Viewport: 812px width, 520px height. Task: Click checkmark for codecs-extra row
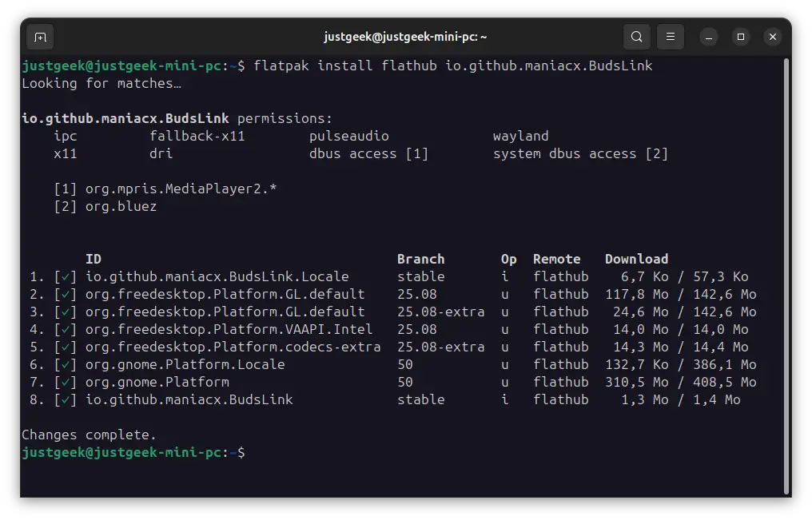[x=66, y=347]
